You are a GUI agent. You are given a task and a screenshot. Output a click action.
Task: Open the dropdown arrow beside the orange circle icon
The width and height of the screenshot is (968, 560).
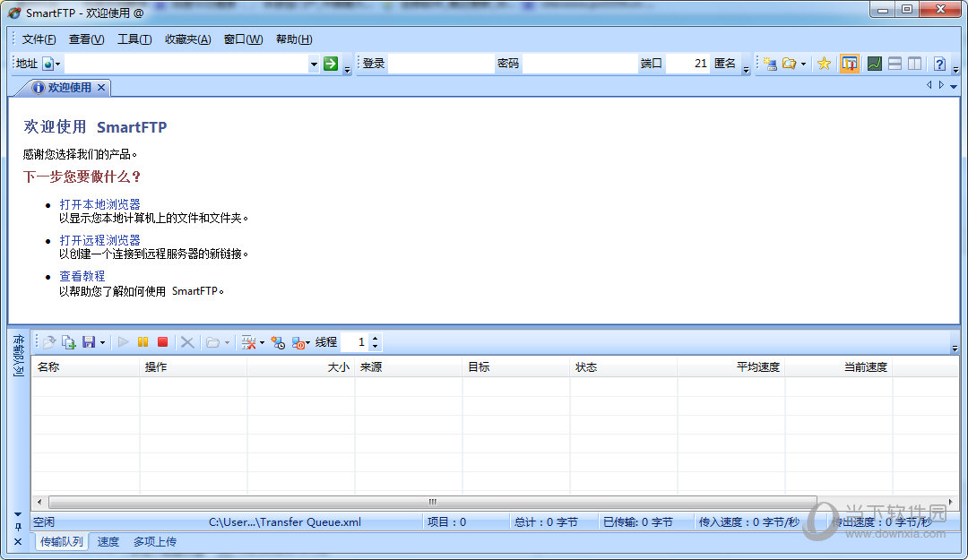point(308,342)
